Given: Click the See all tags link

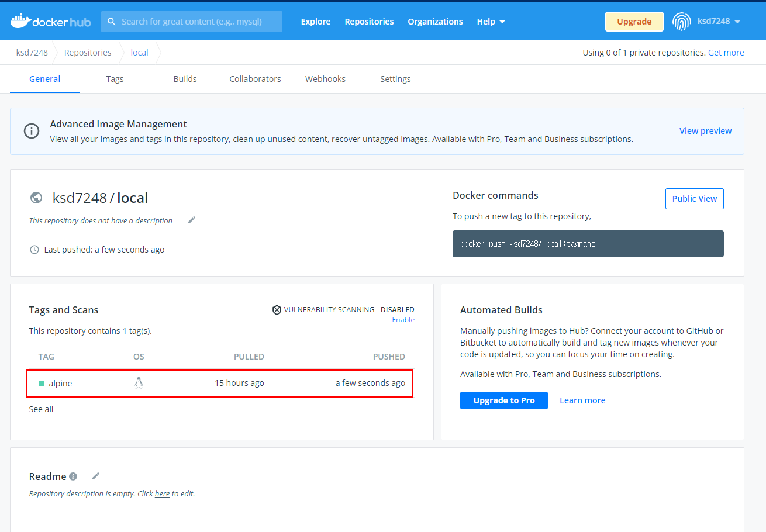Looking at the screenshot, I should (41, 409).
